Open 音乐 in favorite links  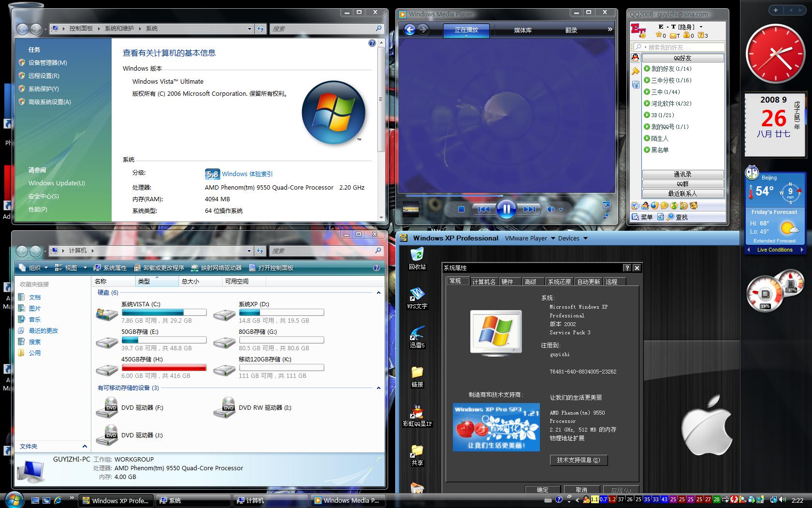pos(35,320)
